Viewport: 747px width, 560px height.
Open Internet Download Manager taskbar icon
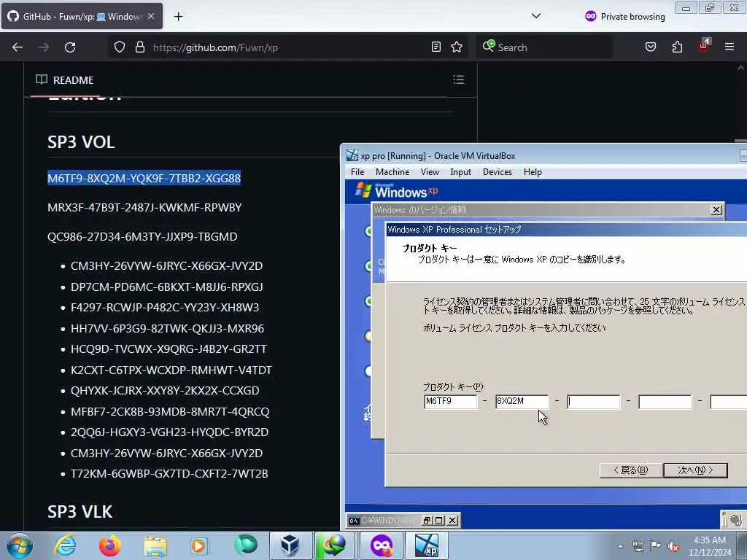point(335,545)
